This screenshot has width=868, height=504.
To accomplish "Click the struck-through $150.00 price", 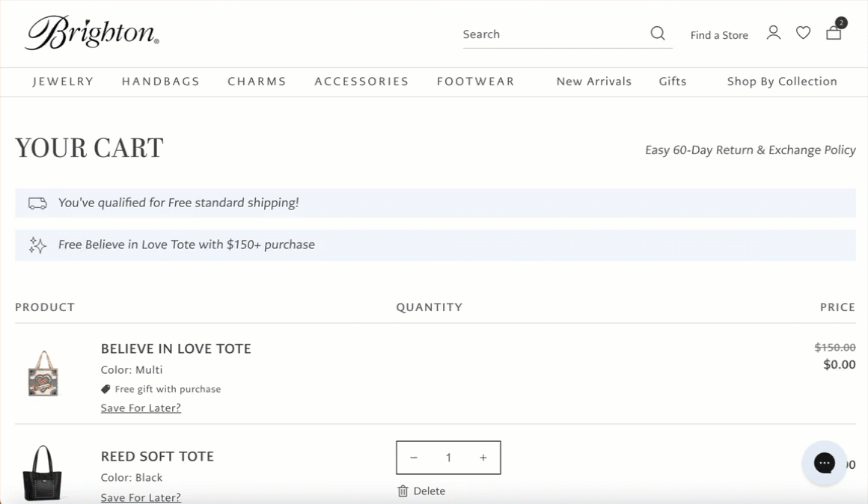I will point(835,348).
